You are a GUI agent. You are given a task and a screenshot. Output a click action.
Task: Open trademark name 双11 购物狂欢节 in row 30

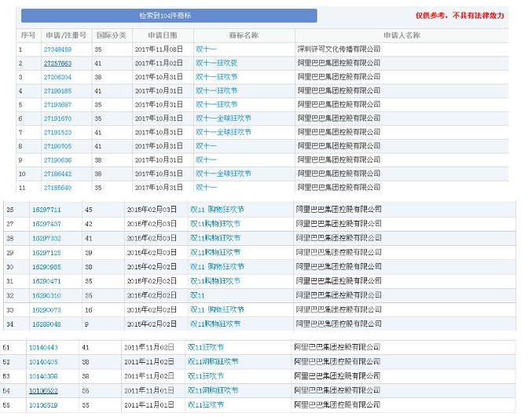[217, 267]
